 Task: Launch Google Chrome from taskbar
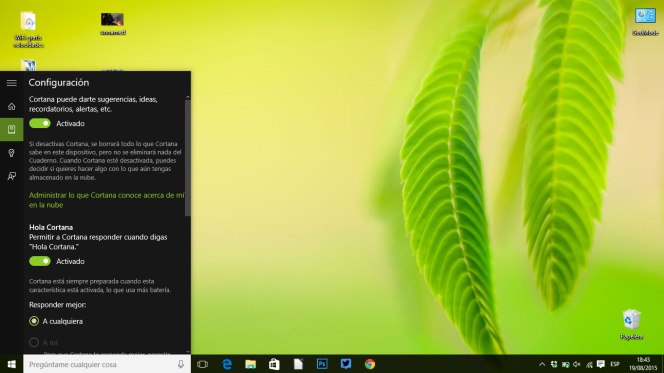[x=370, y=364]
